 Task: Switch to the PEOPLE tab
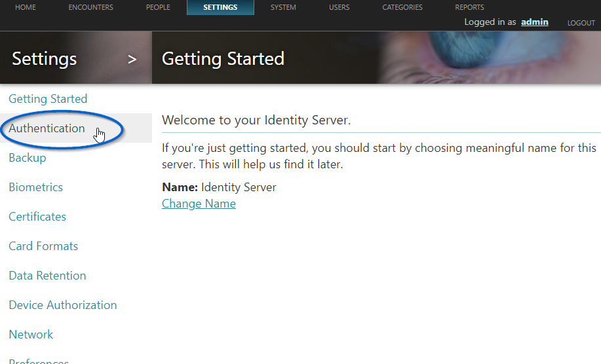158,7
